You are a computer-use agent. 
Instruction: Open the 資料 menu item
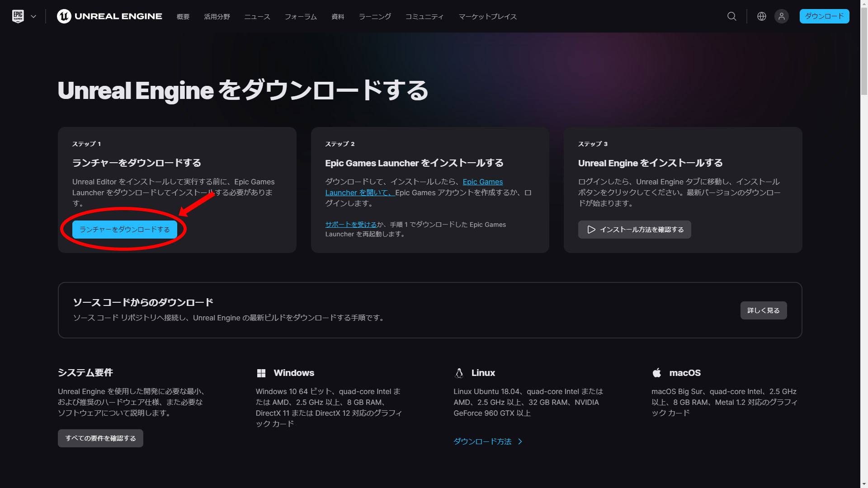338,17
